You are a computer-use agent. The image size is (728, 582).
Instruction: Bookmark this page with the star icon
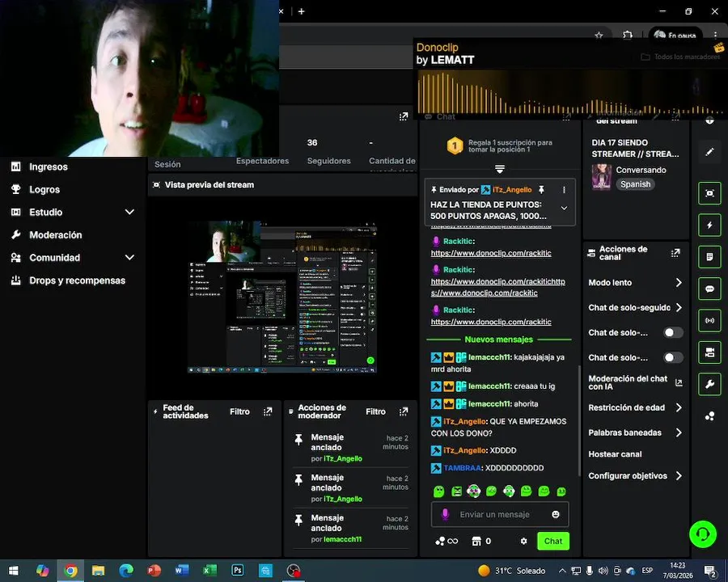599,36
